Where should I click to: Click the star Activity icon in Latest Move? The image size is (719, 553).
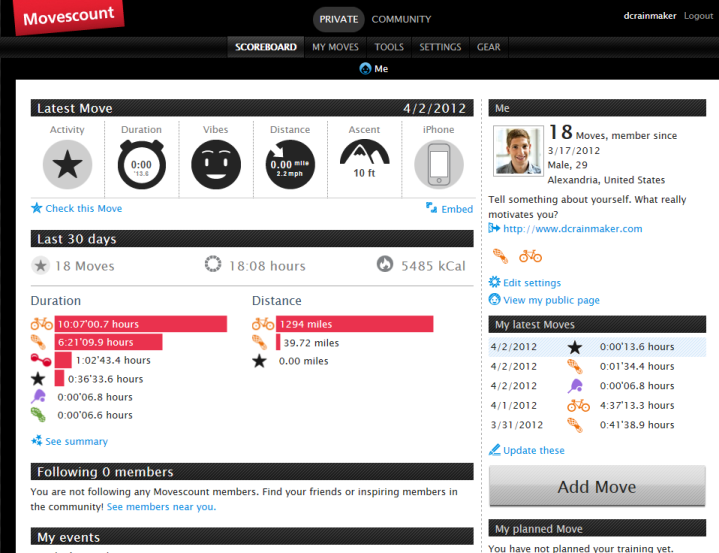[67, 165]
